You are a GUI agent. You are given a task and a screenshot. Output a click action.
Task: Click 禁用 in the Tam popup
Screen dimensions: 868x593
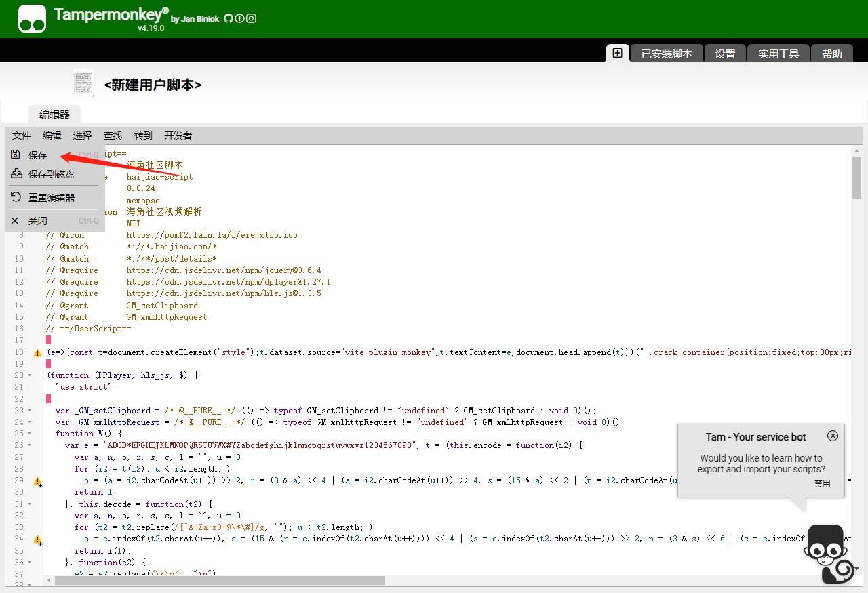(822, 484)
